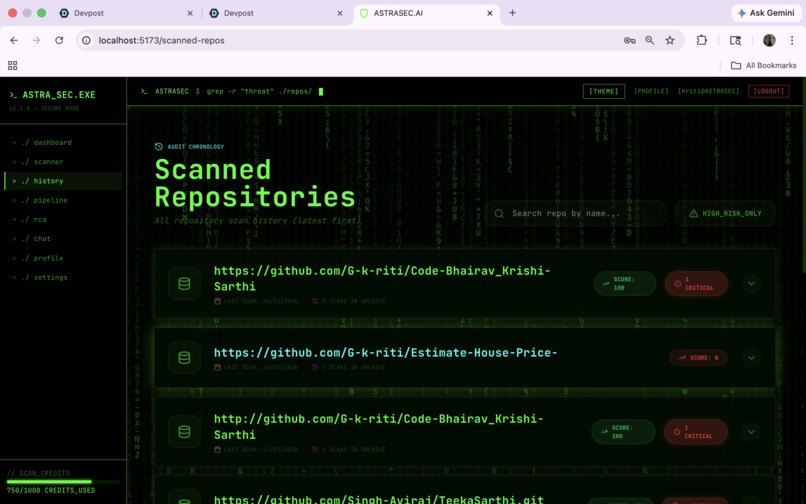Click the site information icon in address bar
Image resolution: width=806 pixels, height=504 pixels.
(x=86, y=40)
